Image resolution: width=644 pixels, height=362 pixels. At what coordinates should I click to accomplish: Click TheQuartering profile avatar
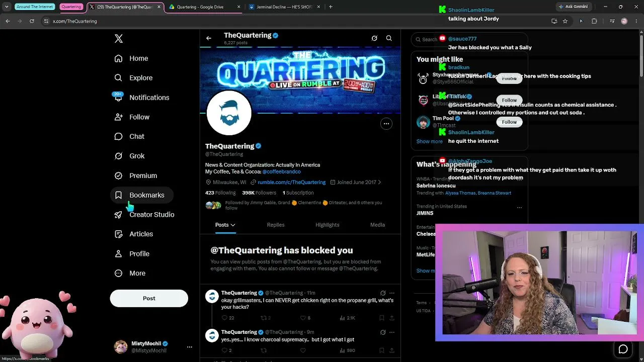[229, 114]
